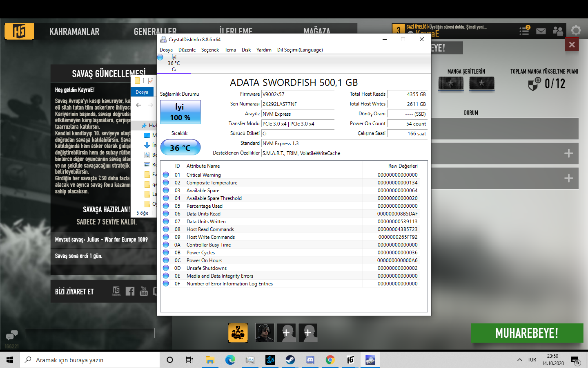Image resolution: width=588 pixels, height=368 pixels.
Task: Click the Unsafe Shutdowns status circle
Action: tap(166, 268)
